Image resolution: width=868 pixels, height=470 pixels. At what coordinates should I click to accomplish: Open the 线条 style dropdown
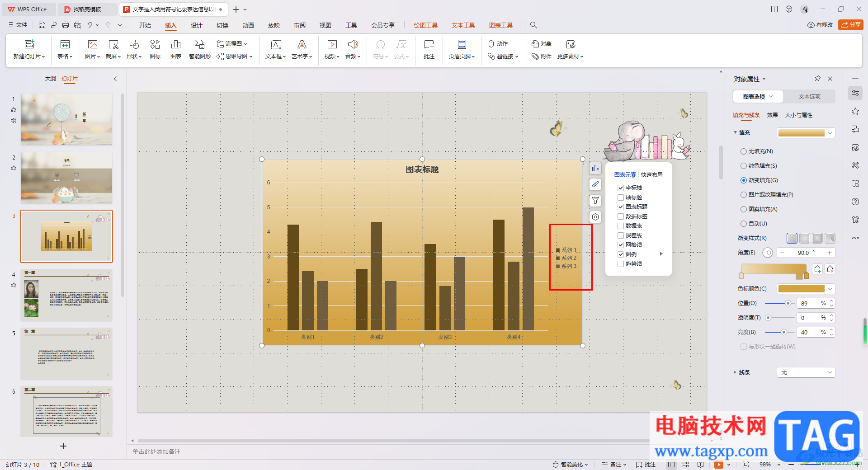[x=806, y=372]
